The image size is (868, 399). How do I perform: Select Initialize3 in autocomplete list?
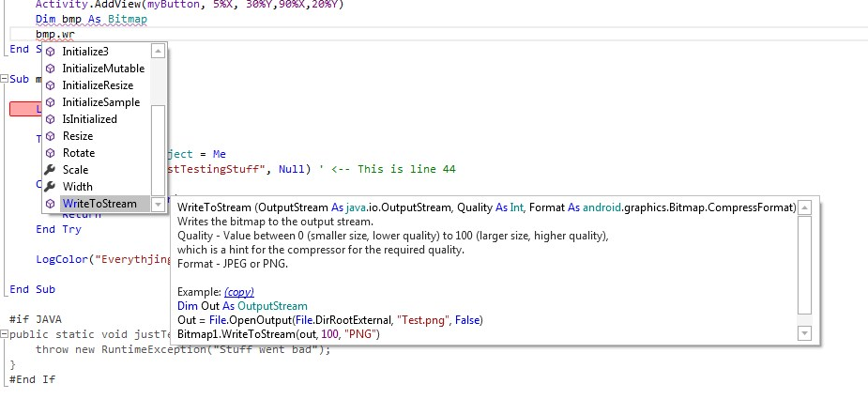click(85, 52)
